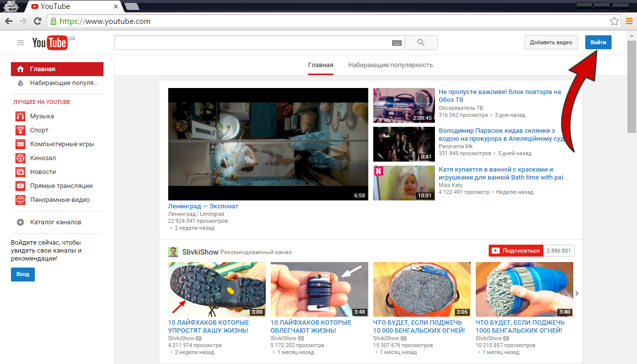Open Chrome menu icon
Screen dimensions: 637x364
[629, 21]
